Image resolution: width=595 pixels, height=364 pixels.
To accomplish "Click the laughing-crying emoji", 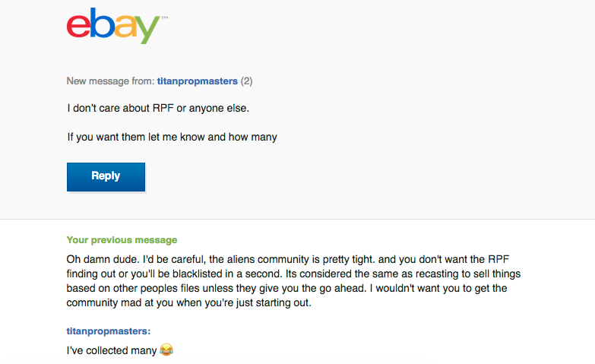I will 166,350.
